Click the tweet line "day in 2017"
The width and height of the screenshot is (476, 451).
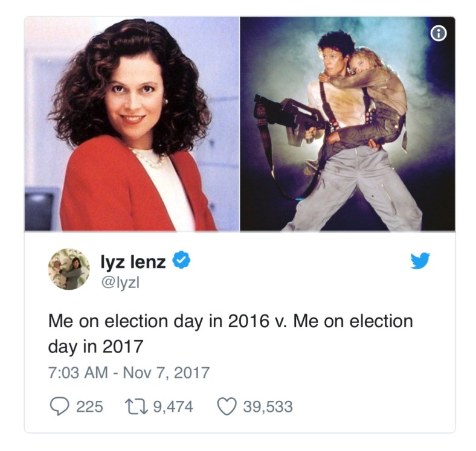[95, 347]
